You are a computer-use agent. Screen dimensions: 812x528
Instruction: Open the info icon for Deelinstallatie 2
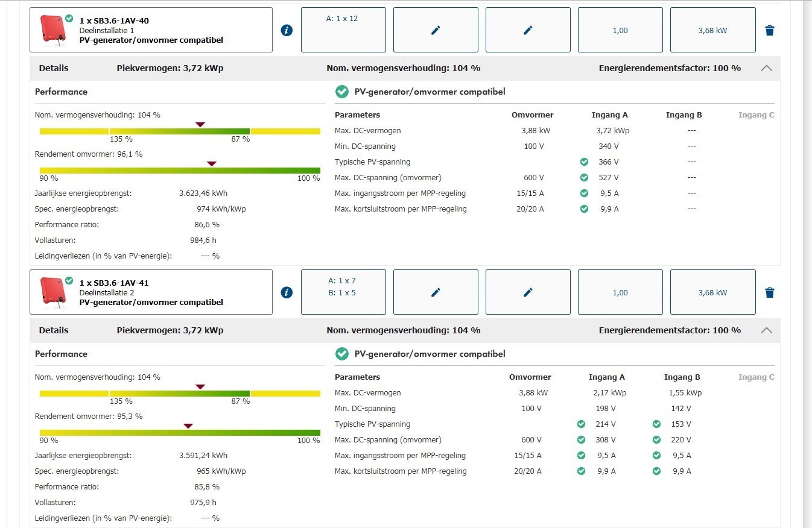(x=287, y=292)
